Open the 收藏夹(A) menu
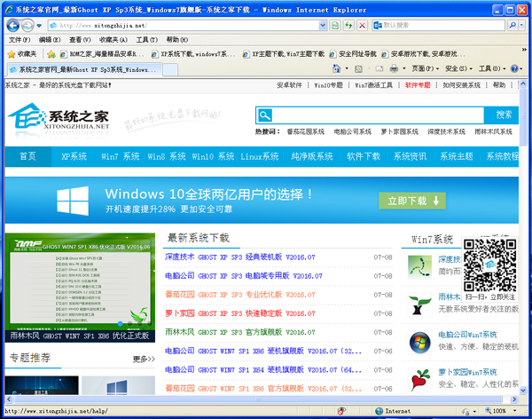Screen dimensions: 532x419 (113, 40)
